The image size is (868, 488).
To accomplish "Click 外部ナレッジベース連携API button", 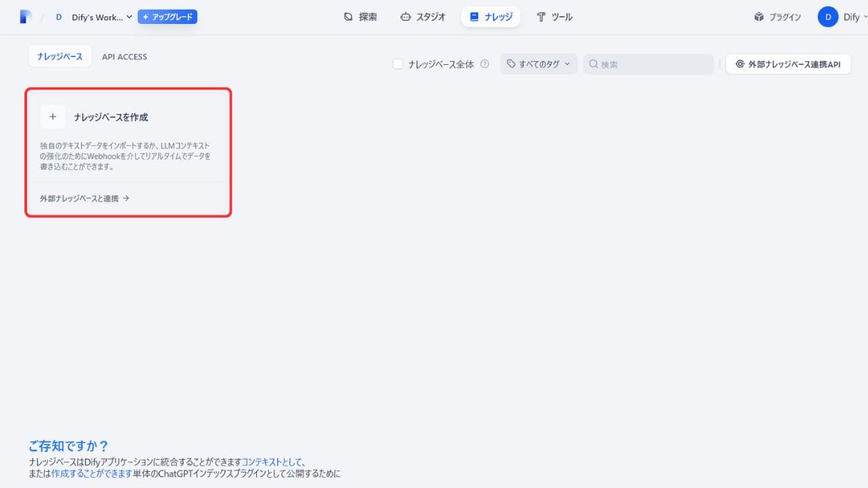I will coord(788,64).
